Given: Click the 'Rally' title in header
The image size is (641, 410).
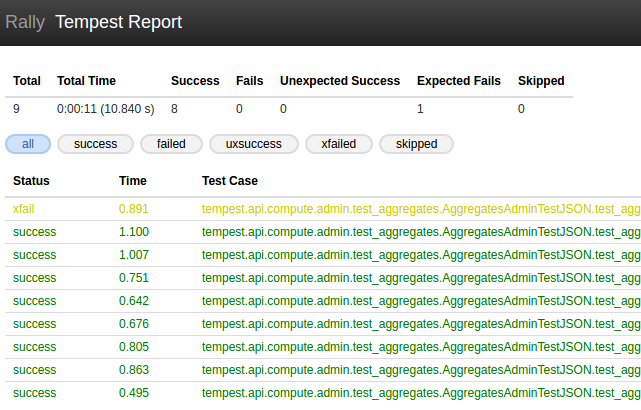Looking at the screenshot, I should click(25, 21).
